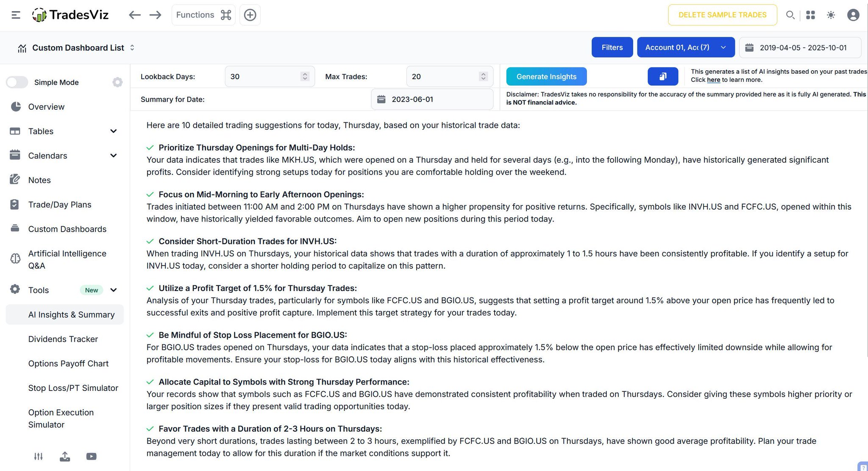Image resolution: width=868 pixels, height=471 pixels.
Task: Select the Overview menu item
Action: point(46,107)
